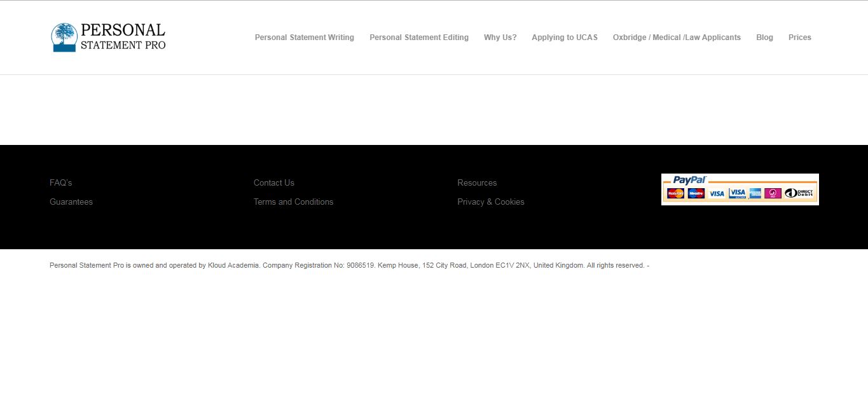Open the Personal Statement Editing page
Screen dimensions: 868x398
(x=418, y=38)
